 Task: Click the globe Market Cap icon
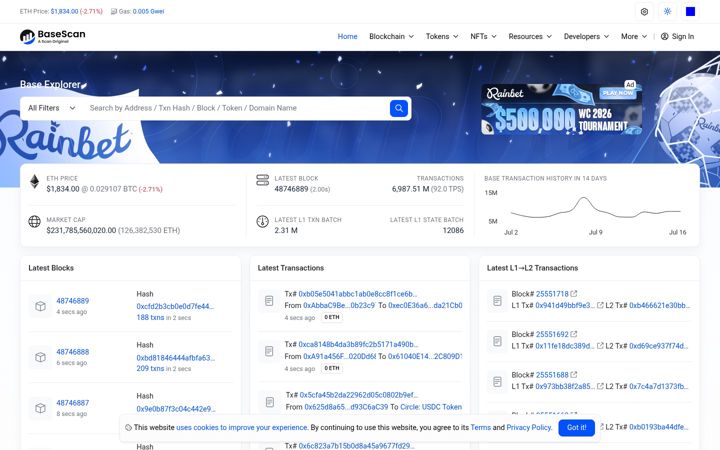pyautogui.click(x=34, y=221)
